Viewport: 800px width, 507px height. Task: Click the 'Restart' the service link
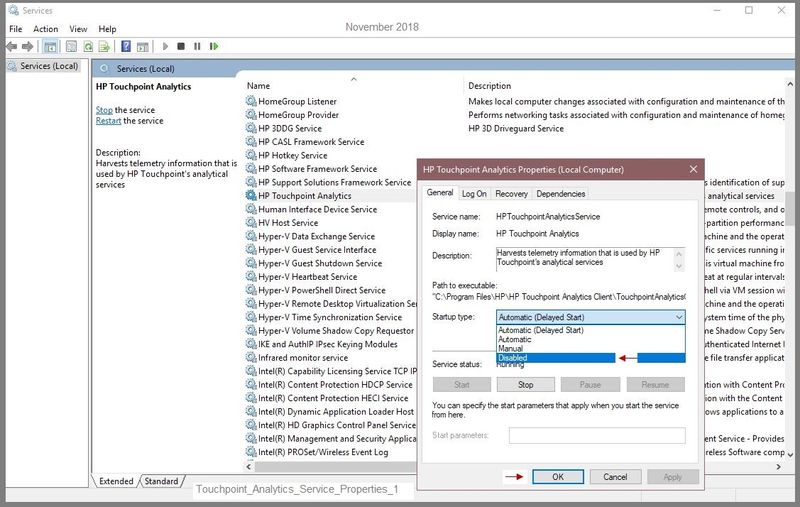[108, 121]
